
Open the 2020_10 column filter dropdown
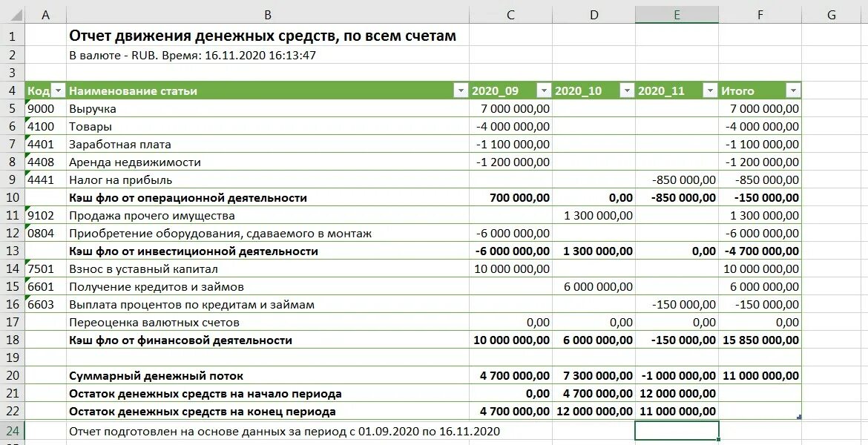(627, 90)
